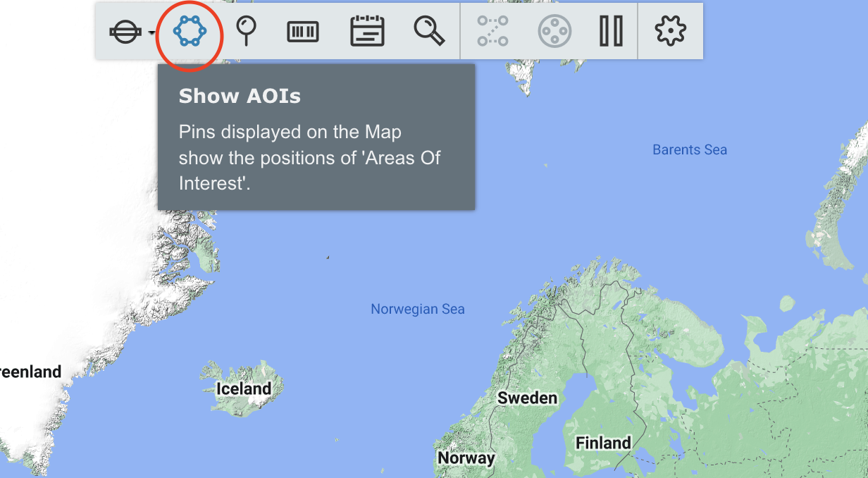The image size is (868, 478).
Task: Expand the dropdown arrow beside globe icon
Action: [x=151, y=33]
